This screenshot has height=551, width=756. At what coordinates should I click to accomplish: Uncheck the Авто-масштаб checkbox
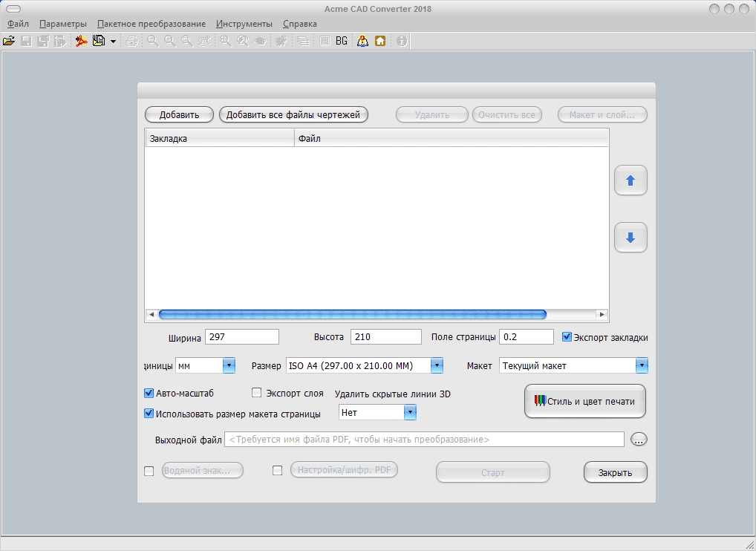pos(149,393)
